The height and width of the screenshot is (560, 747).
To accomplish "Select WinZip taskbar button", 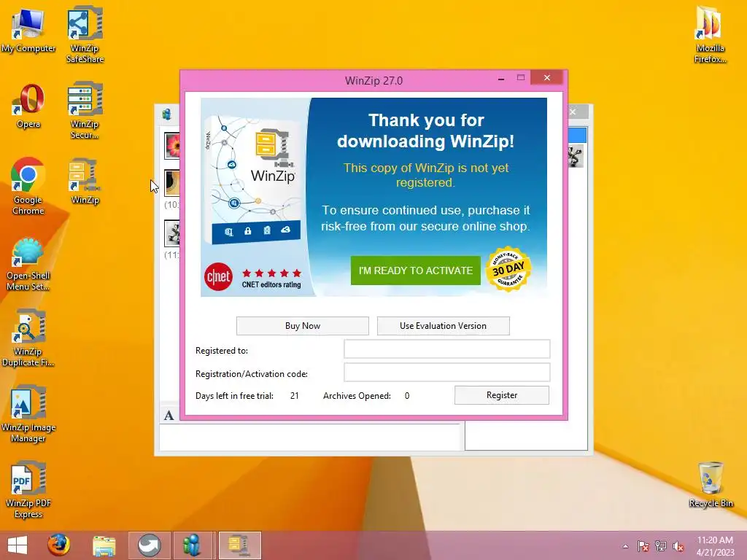I will pos(239,545).
